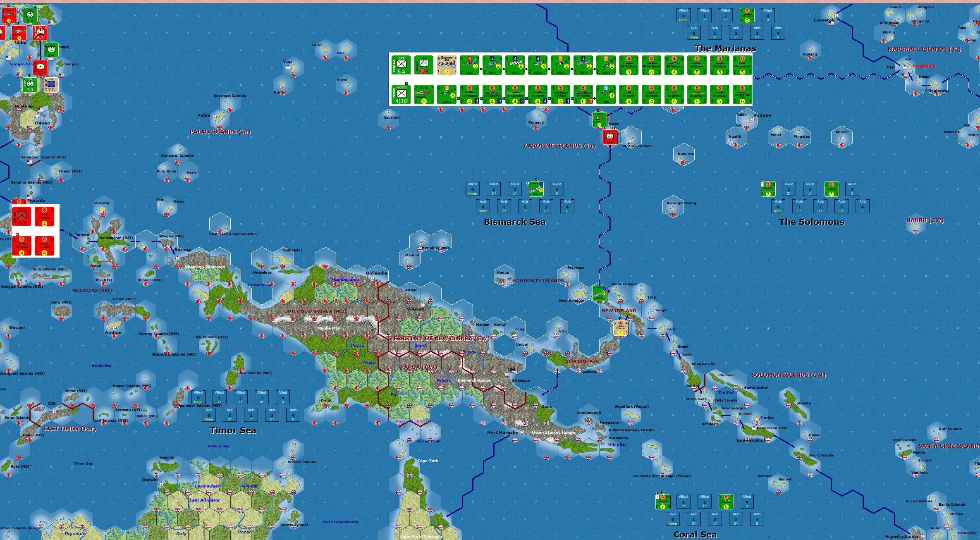The height and width of the screenshot is (540, 980).
Task: Toggle the Allied 4 marker in The Solomons
Action: pos(852,189)
